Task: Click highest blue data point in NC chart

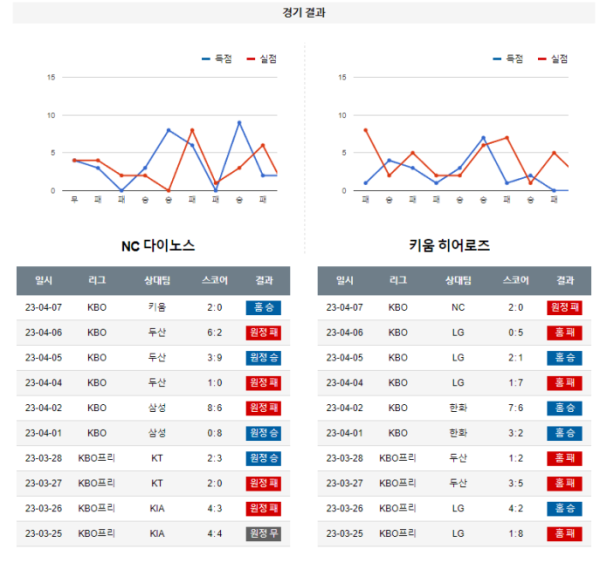Action: (x=239, y=123)
